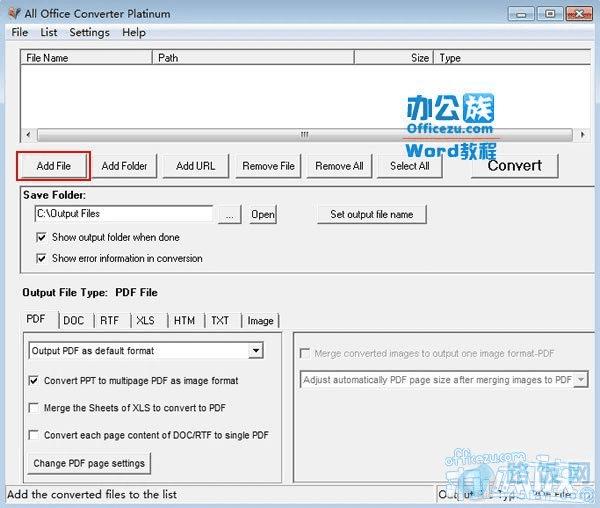Click the File Name column header

click(86, 58)
